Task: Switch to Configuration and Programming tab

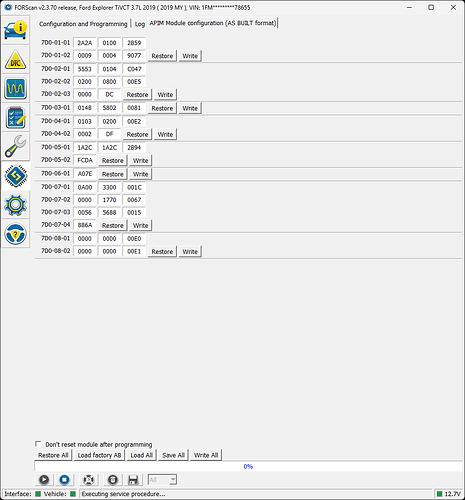Action: (x=83, y=24)
